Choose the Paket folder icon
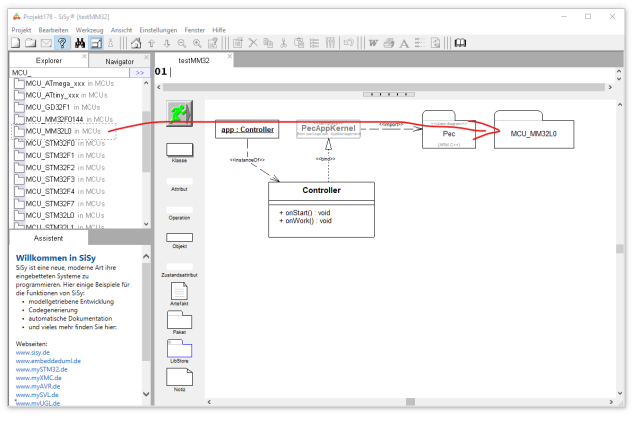The image size is (640, 423). pyautogui.click(x=180, y=320)
